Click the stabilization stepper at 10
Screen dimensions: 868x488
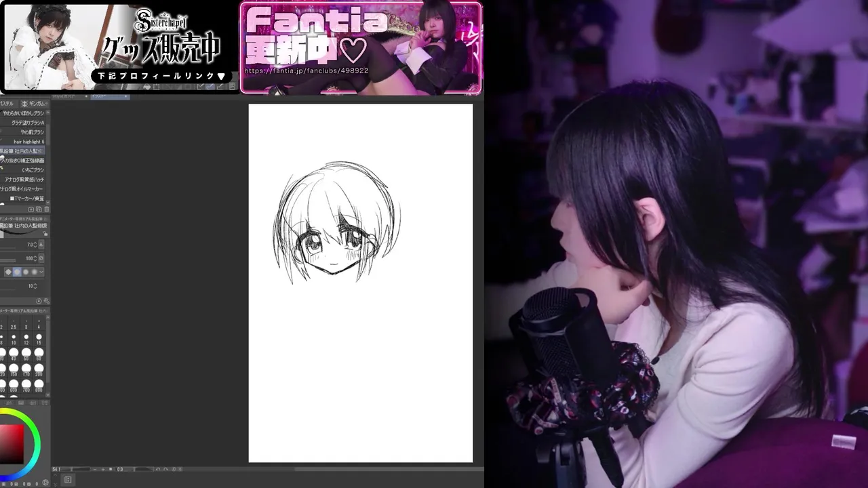(x=35, y=286)
